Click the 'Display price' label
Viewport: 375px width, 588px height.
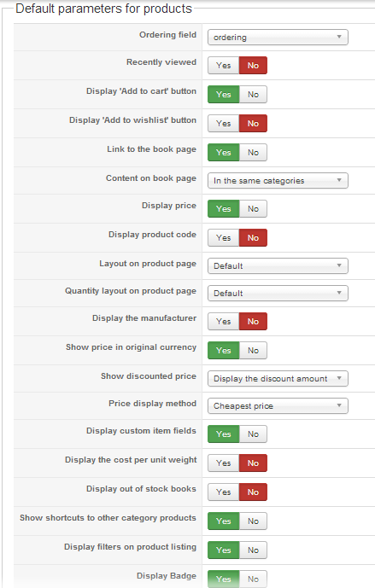[169, 206]
